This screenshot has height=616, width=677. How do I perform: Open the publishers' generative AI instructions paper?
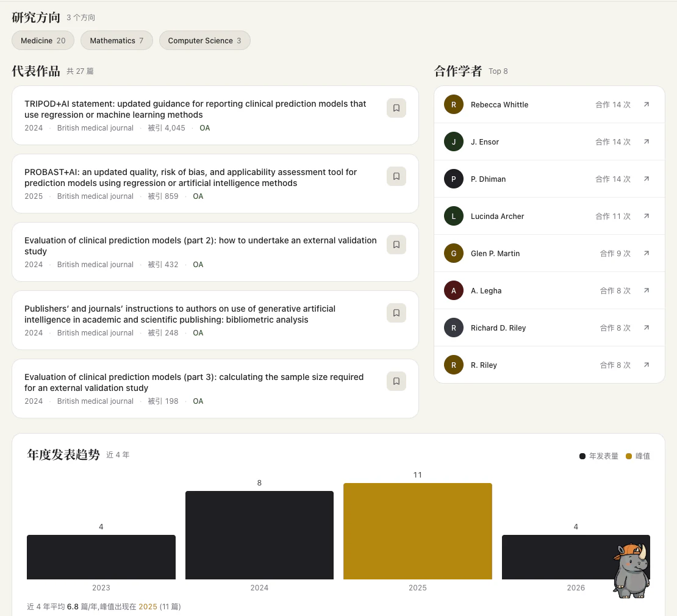click(179, 314)
